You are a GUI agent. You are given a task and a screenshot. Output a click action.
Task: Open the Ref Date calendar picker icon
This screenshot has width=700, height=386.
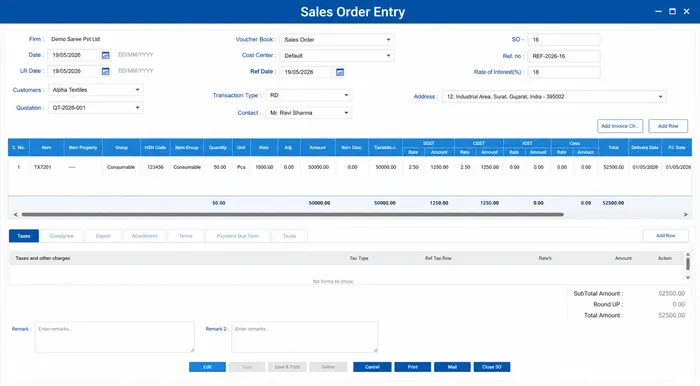(x=340, y=72)
